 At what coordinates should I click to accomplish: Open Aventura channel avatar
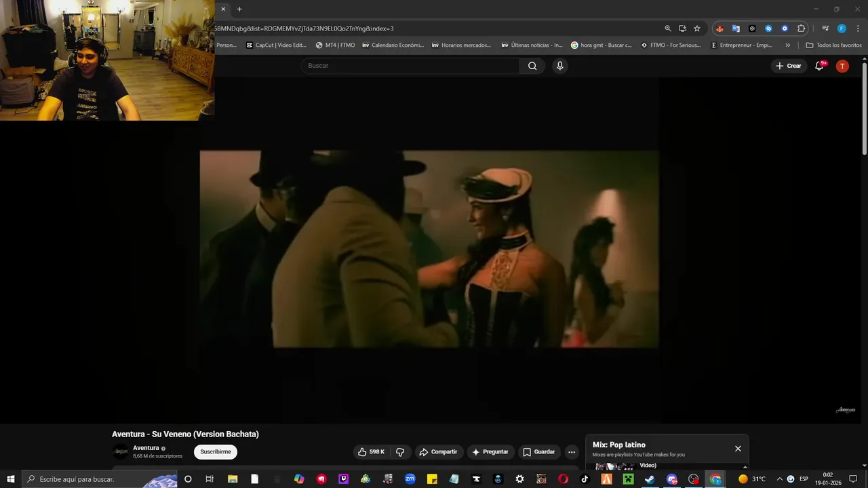120,452
